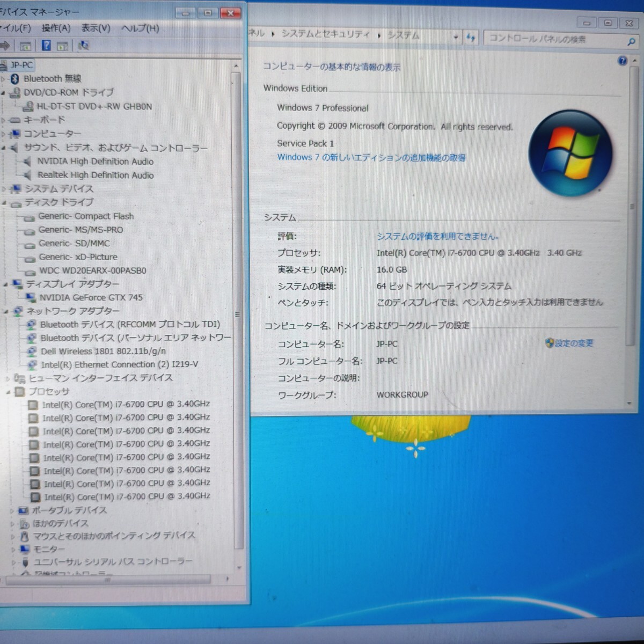This screenshot has height=644, width=644.
Task: Click the WDC WD20EARX-00PASB0 disk icon
Action: click(30, 272)
